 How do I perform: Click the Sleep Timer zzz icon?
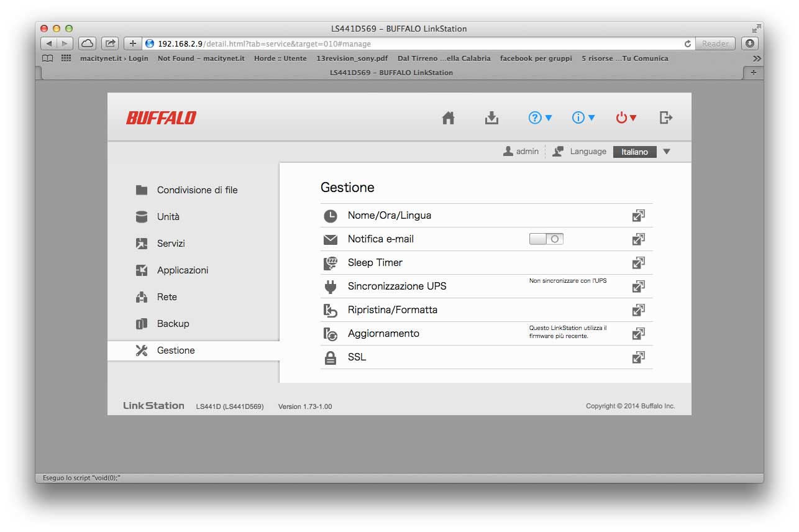click(331, 263)
